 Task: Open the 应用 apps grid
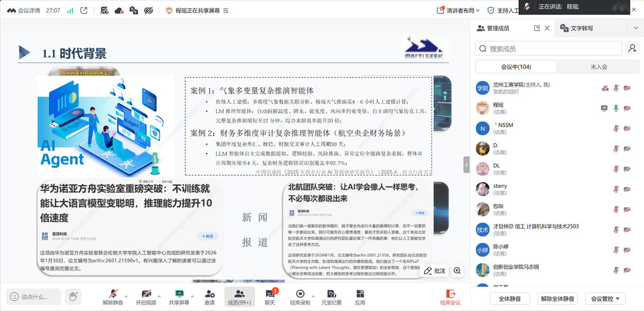click(360, 297)
